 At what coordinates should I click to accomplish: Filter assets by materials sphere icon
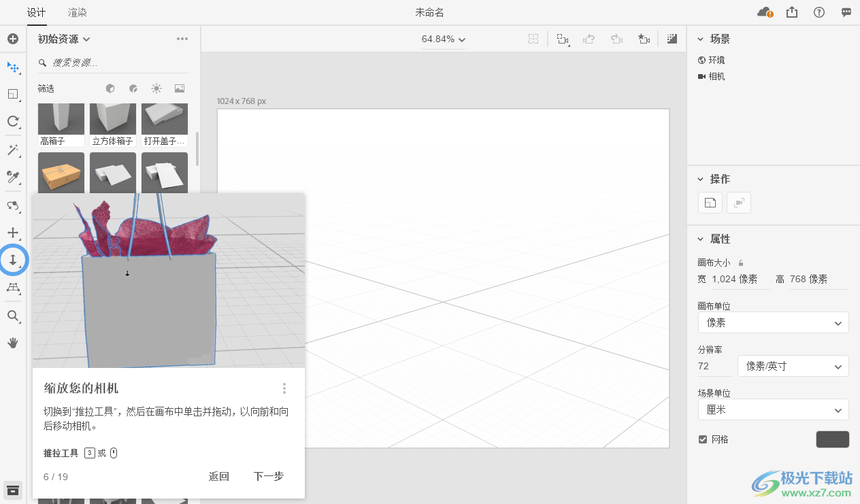tap(133, 88)
